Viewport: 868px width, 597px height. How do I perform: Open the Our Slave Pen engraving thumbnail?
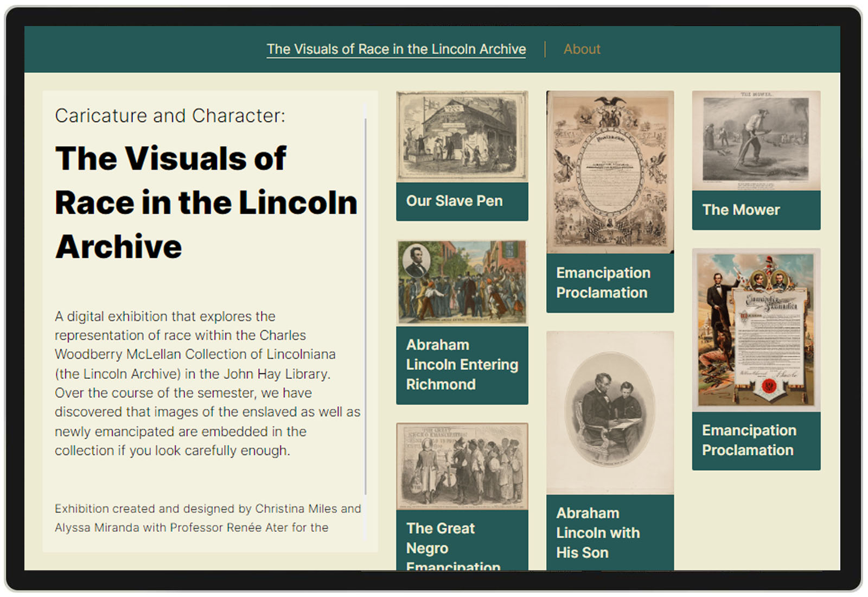[x=462, y=136]
